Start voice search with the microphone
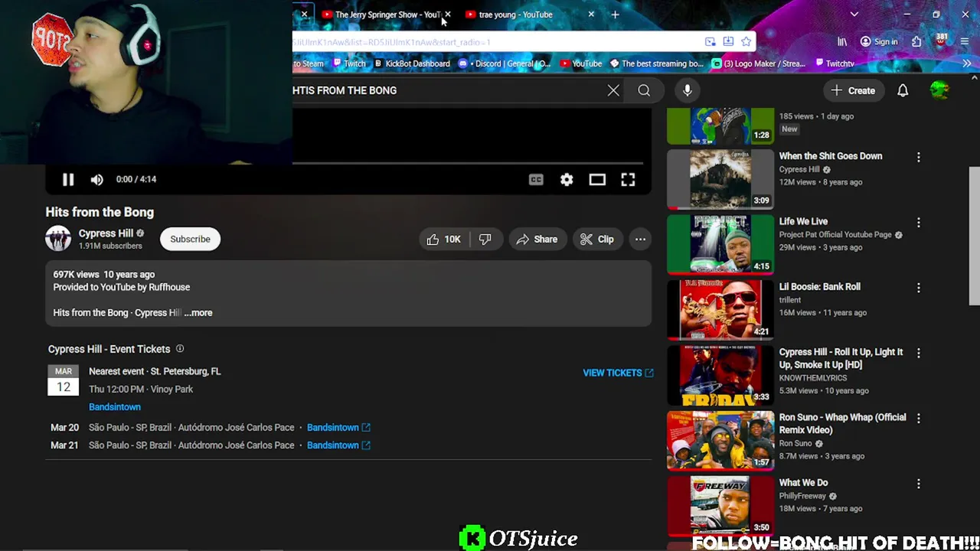 (688, 90)
